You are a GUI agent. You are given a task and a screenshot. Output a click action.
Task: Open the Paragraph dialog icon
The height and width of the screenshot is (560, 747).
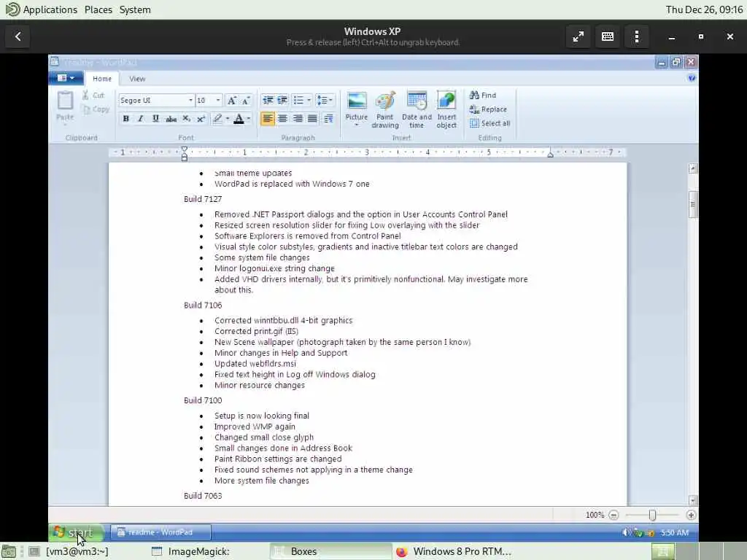[328, 119]
